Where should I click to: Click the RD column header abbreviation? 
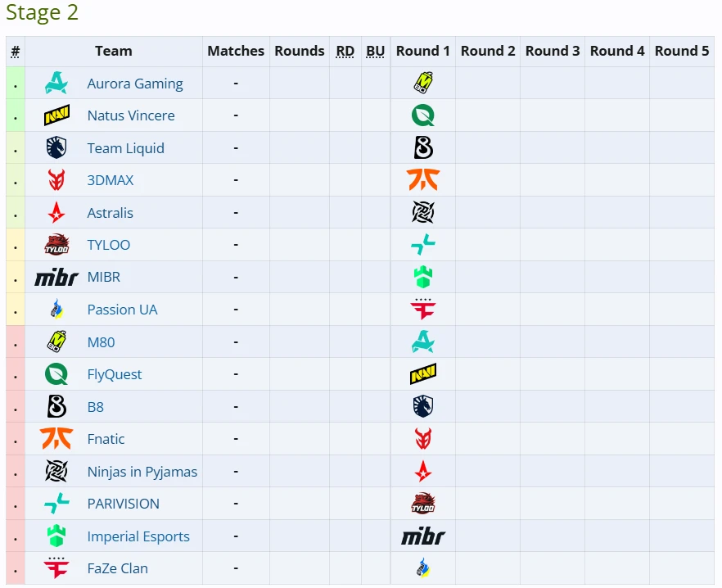point(345,51)
